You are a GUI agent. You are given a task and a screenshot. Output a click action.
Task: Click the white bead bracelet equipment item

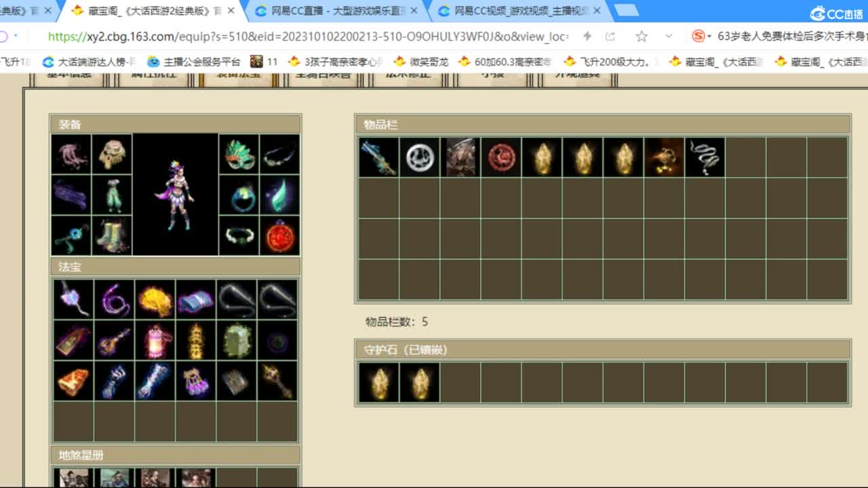point(239,235)
